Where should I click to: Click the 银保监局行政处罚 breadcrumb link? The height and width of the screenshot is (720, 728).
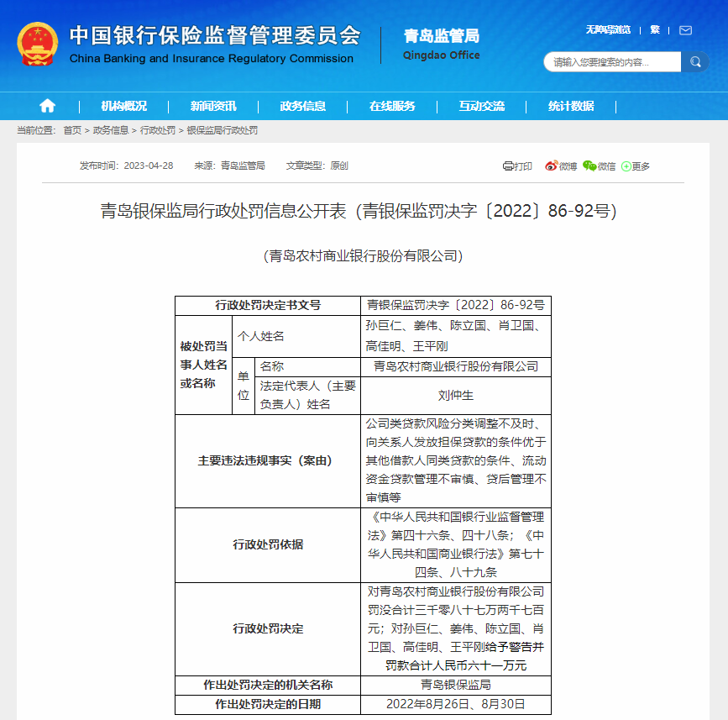click(x=222, y=130)
